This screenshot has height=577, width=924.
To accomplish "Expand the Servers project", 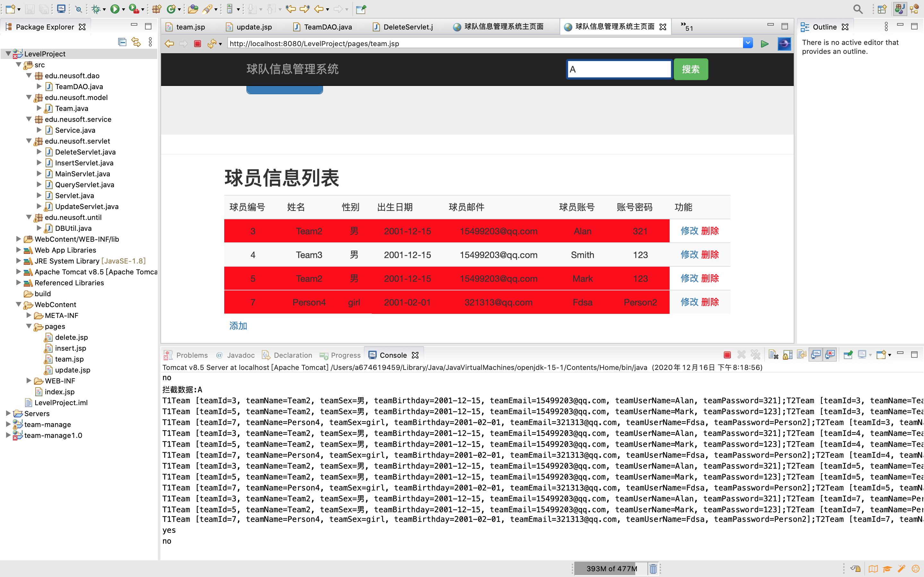I will click(8, 413).
